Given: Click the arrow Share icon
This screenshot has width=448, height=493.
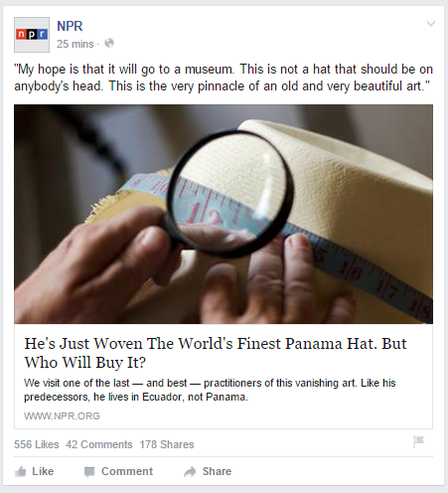Looking at the screenshot, I should tap(190, 472).
